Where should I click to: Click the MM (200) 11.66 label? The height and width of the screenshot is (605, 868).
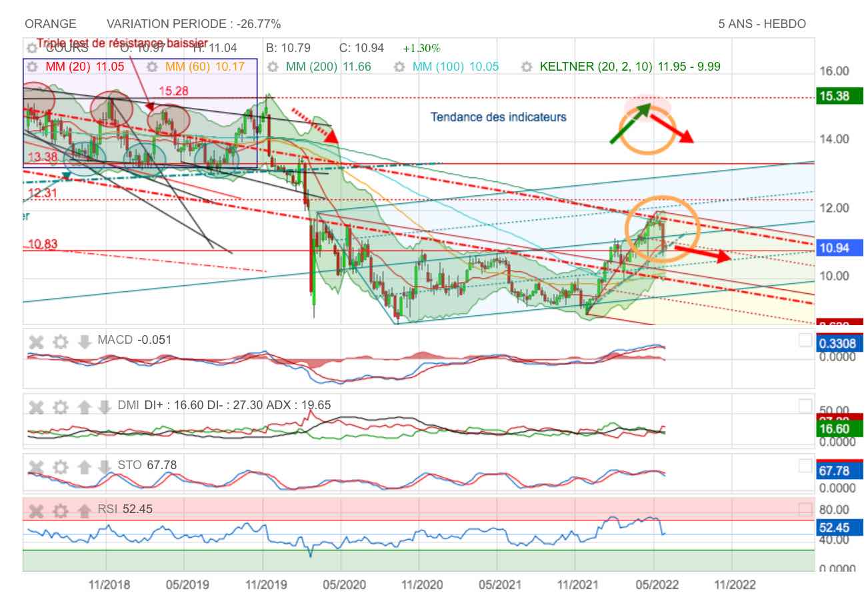[329, 67]
